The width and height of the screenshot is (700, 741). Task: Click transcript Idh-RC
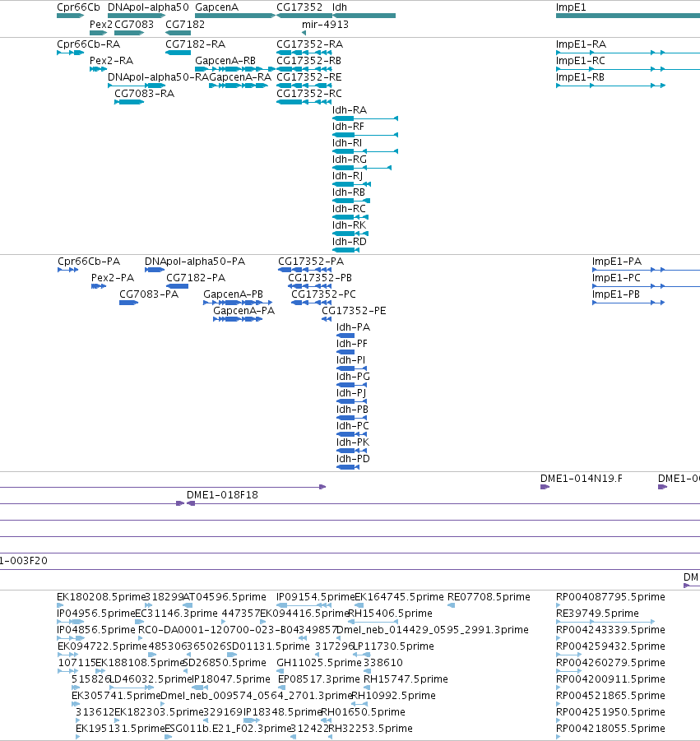click(349, 209)
